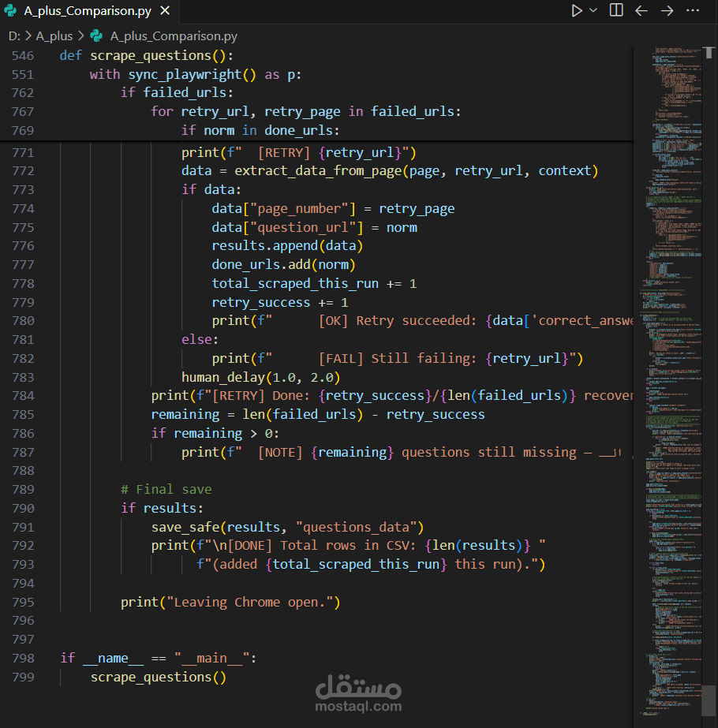Select the A_plus_Comparison.py editor tab
Viewport: 718px width, 728px height.
pyautogui.click(x=90, y=11)
